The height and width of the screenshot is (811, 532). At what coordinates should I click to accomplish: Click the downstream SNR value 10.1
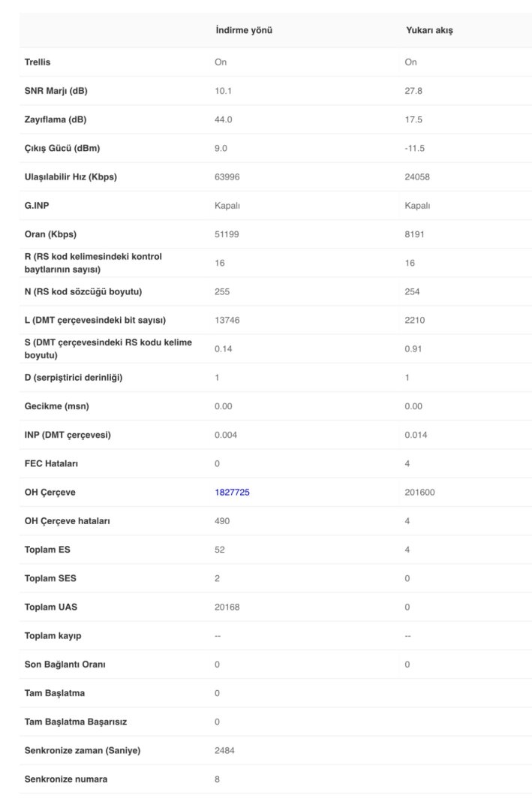223,91
